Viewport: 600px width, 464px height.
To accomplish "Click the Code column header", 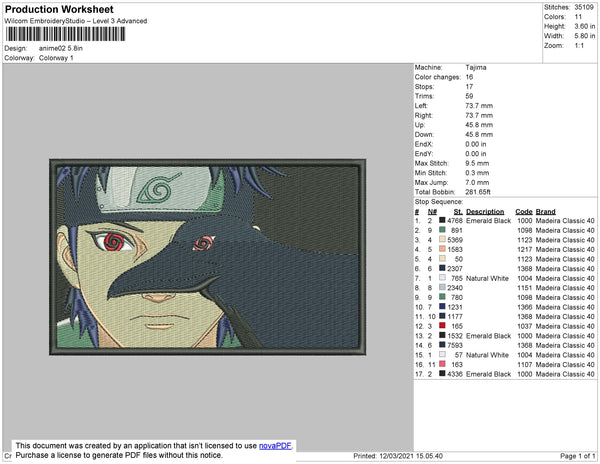I will (523, 212).
